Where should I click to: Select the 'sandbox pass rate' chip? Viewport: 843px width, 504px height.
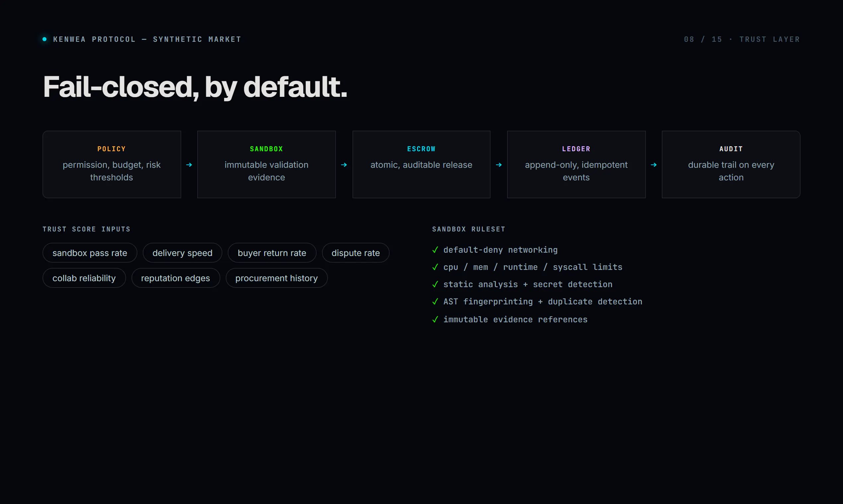(90, 253)
